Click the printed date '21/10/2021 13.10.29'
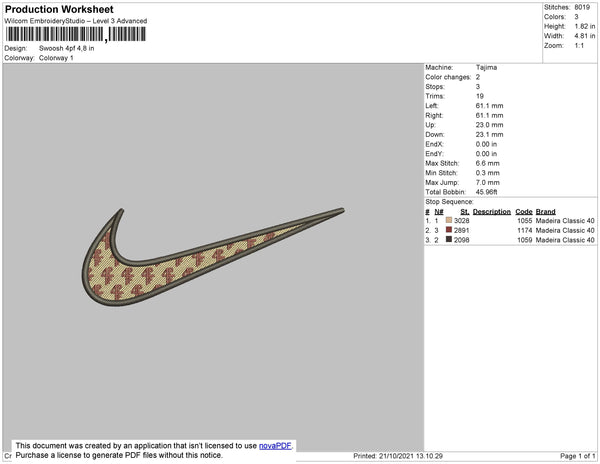 click(x=411, y=456)
